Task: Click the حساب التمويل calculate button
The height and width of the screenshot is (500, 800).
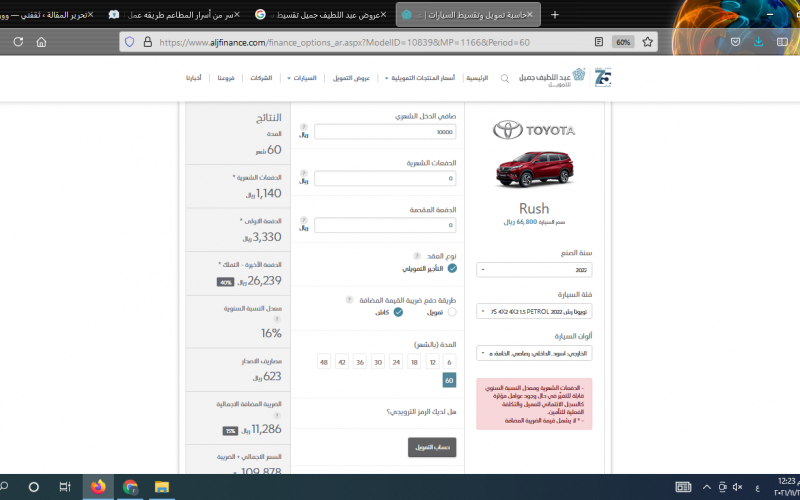Action: 432,447
